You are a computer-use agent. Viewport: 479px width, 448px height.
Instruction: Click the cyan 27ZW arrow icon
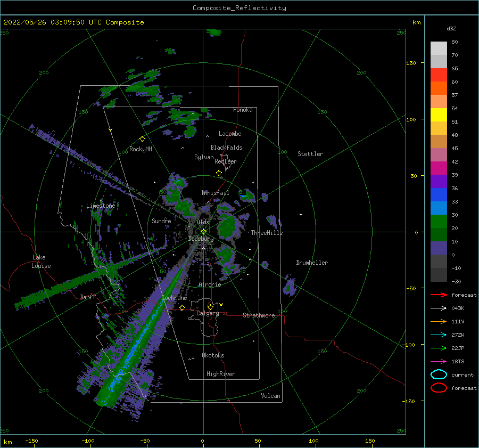[439, 335]
